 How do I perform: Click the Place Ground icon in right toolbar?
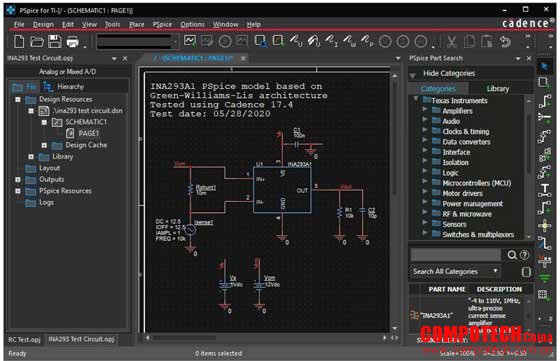pos(544,278)
